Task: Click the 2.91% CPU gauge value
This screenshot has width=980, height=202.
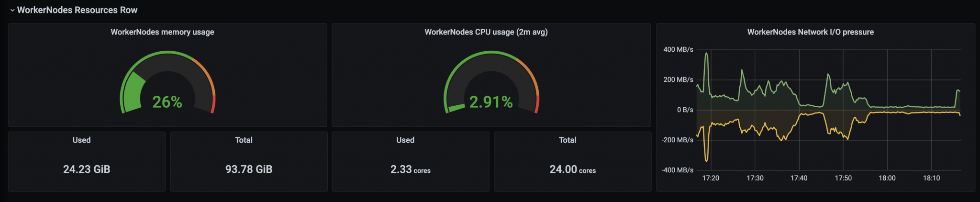Action: (491, 102)
